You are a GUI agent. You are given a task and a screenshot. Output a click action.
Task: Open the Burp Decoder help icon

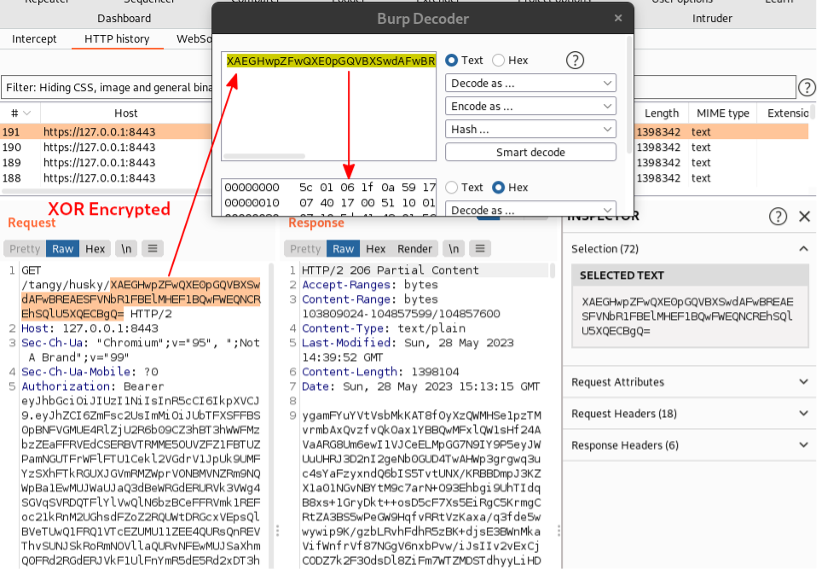(575, 60)
